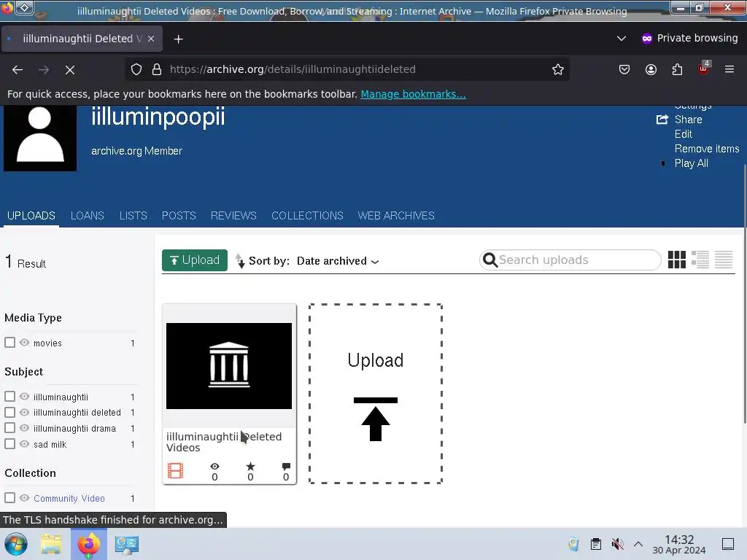Click the green Upload button

194,260
